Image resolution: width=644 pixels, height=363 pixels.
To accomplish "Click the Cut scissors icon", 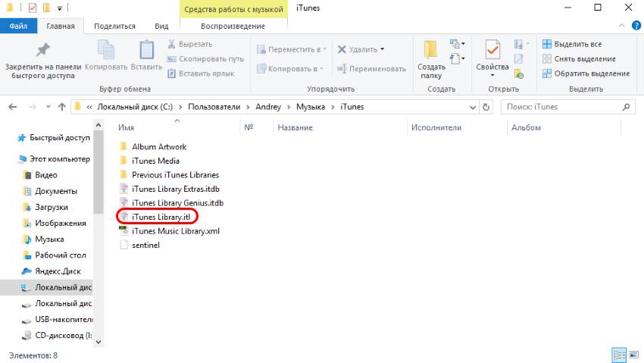I will point(172,45).
